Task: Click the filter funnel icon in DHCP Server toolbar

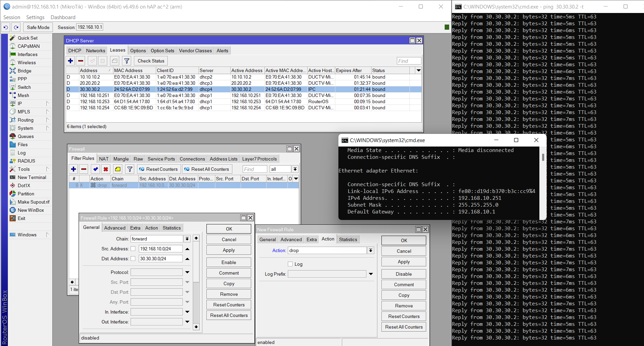Action: pyautogui.click(x=127, y=61)
